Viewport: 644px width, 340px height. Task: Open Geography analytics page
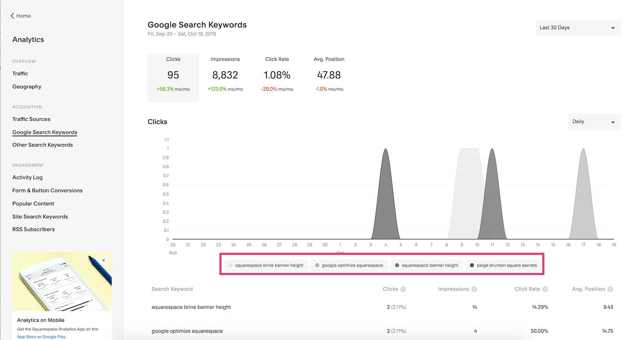tap(27, 87)
